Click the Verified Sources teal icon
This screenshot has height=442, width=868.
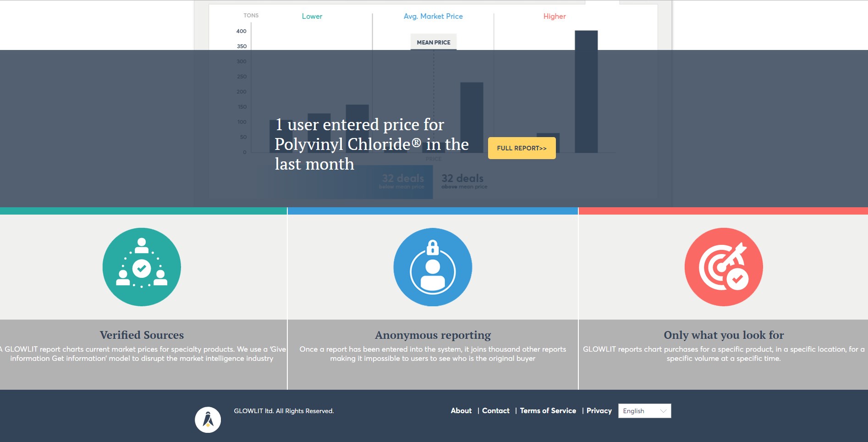click(142, 267)
